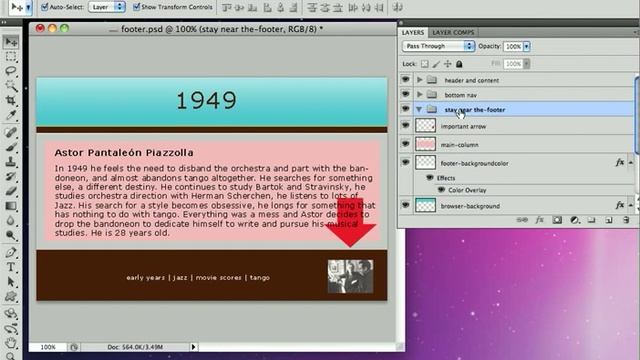Select the Path Selection tool
Viewport: 640px width, 360px height.
[11, 282]
